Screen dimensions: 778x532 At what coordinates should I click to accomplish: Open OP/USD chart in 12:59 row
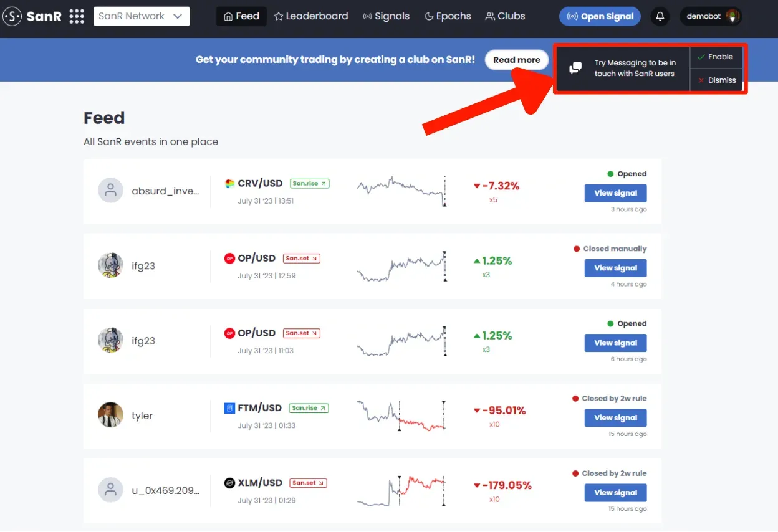click(x=402, y=266)
